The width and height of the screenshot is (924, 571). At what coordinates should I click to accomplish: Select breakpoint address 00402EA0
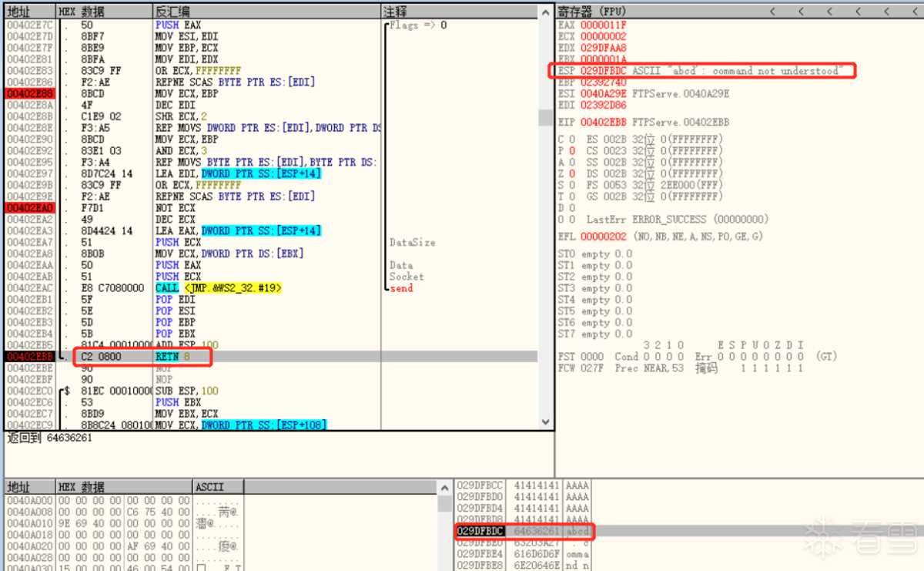pos(29,208)
